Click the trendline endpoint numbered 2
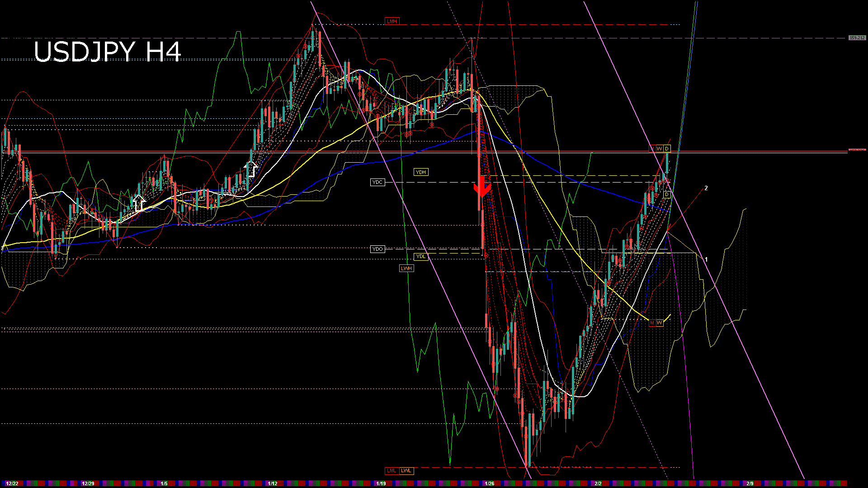Image resolution: width=868 pixels, height=488 pixels. click(706, 188)
